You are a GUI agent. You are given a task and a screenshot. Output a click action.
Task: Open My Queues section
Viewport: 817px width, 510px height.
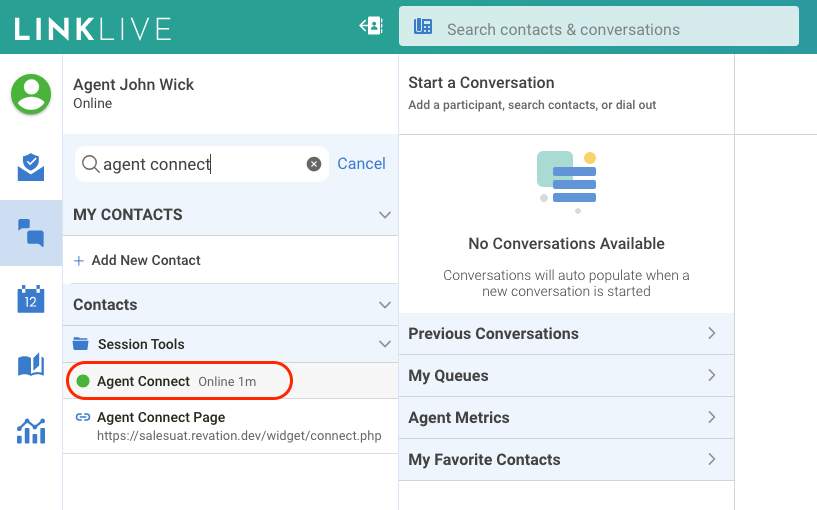pos(711,376)
